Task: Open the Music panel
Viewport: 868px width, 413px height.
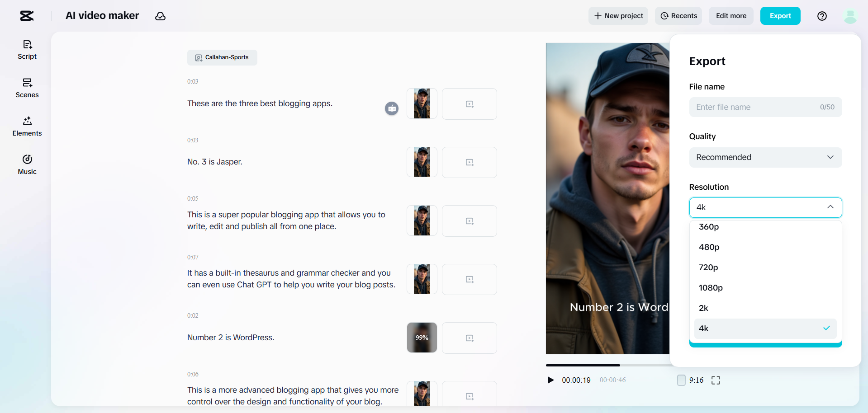Action: click(27, 165)
